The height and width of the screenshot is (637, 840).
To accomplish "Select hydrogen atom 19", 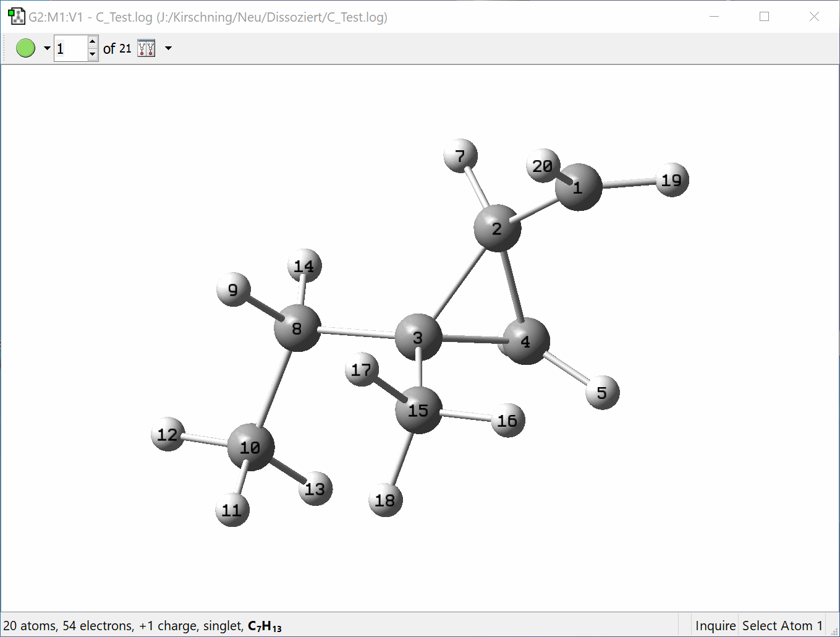I will (672, 180).
